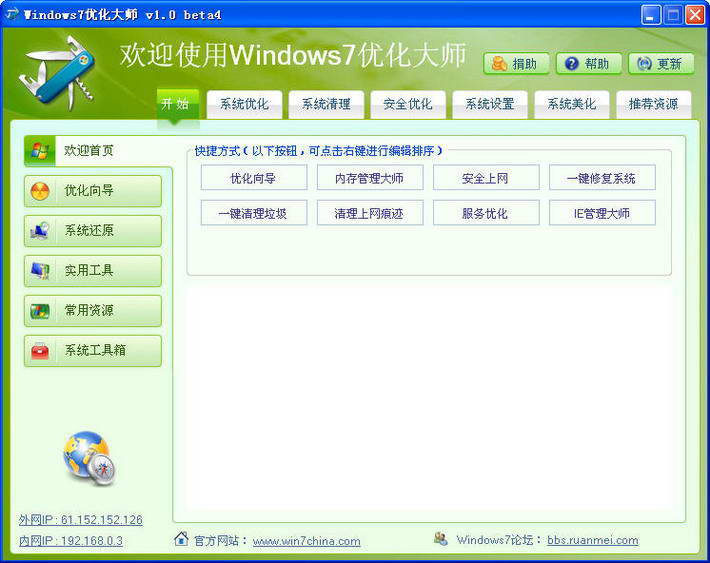This screenshot has height=563, width=710.
Task: Click the users icon beside Windows7论坛
Action: pos(441,539)
